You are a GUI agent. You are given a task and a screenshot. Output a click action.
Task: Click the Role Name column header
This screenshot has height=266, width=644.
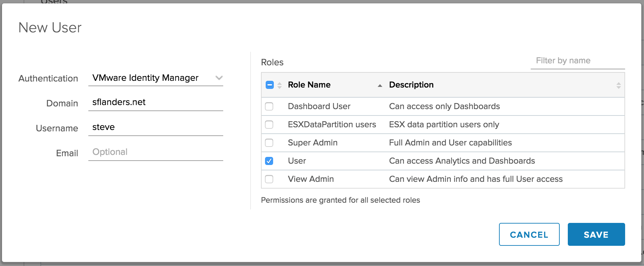(x=309, y=85)
